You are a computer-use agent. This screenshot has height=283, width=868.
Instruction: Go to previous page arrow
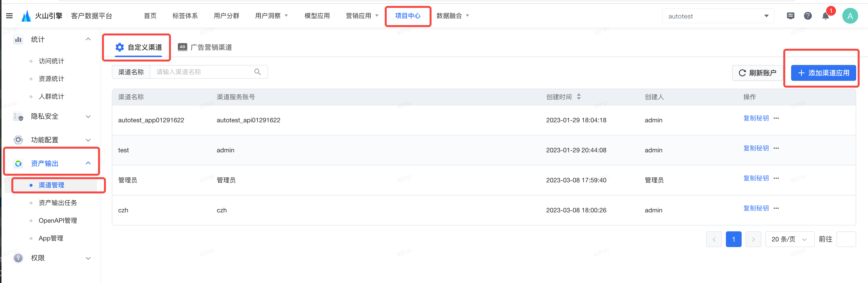[x=714, y=239]
